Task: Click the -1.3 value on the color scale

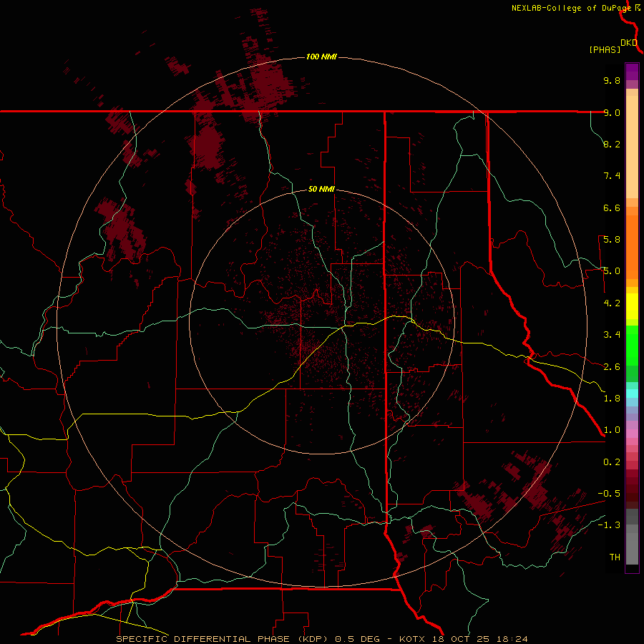Action: (609, 525)
